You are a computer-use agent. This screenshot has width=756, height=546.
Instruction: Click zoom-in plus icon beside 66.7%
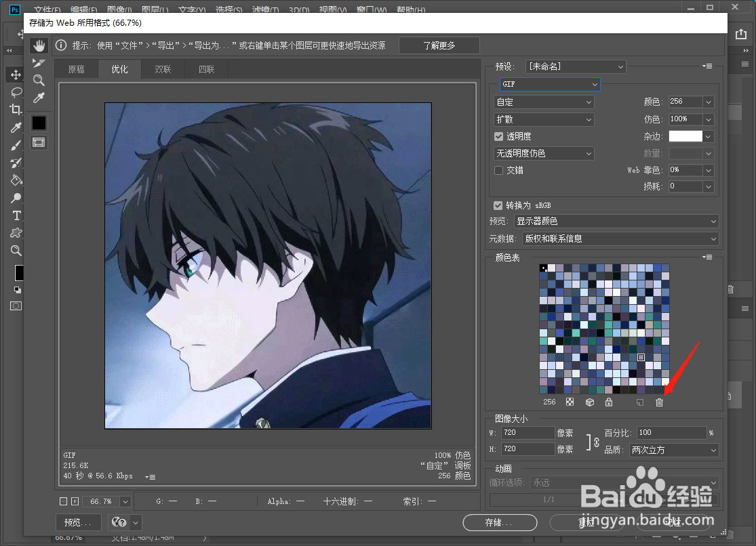[75, 501]
